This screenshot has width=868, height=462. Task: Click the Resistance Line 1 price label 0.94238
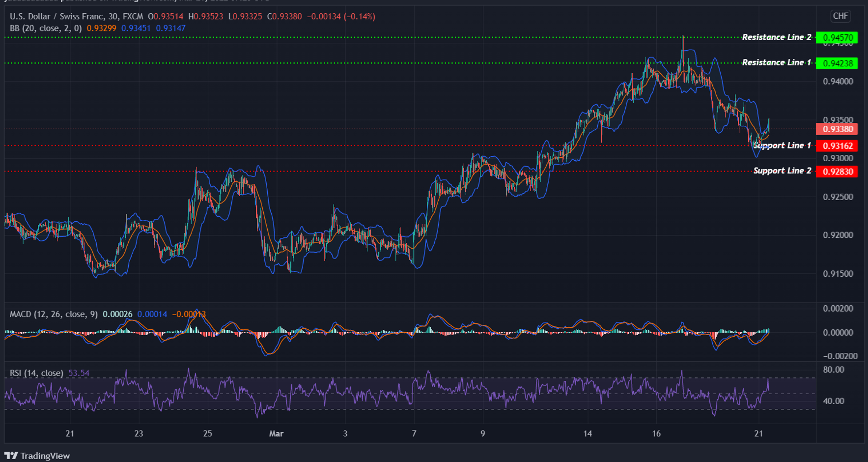(x=837, y=63)
